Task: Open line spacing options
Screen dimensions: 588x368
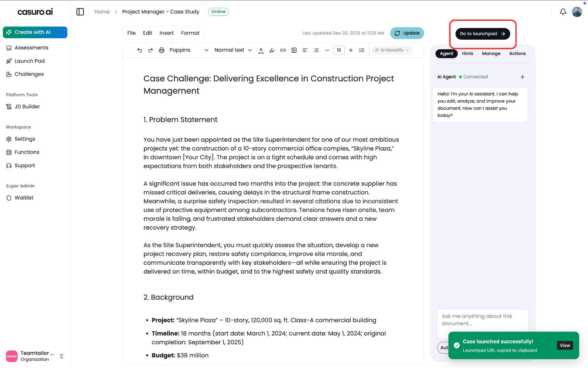Action: pyautogui.click(x=362, y=50)
